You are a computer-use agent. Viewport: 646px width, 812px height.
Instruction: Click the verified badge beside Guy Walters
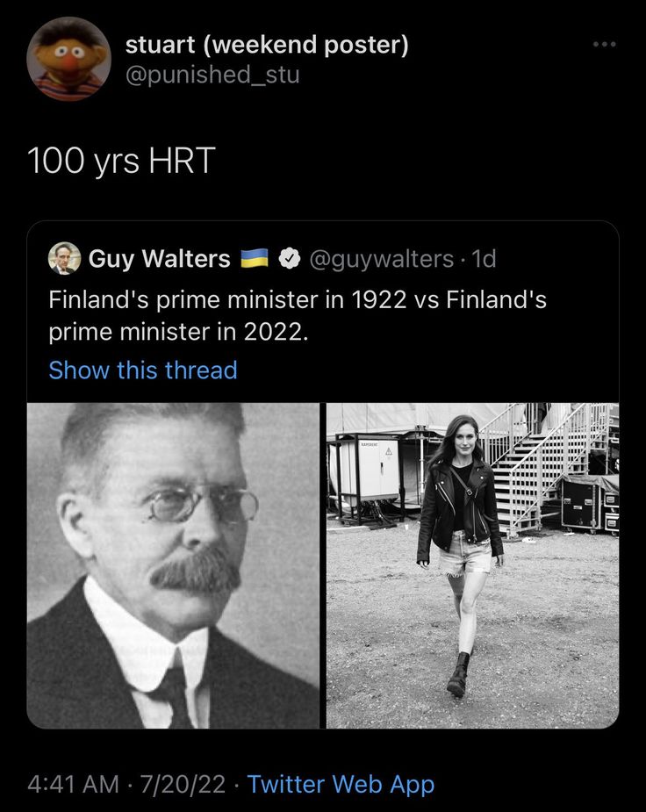[x=288, y=259]
